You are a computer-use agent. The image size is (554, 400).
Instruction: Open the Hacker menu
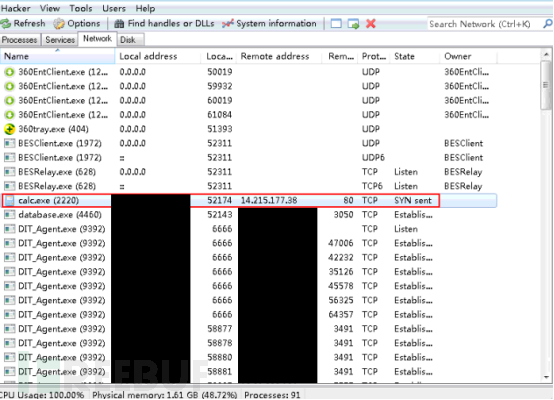tap(16, 8)
